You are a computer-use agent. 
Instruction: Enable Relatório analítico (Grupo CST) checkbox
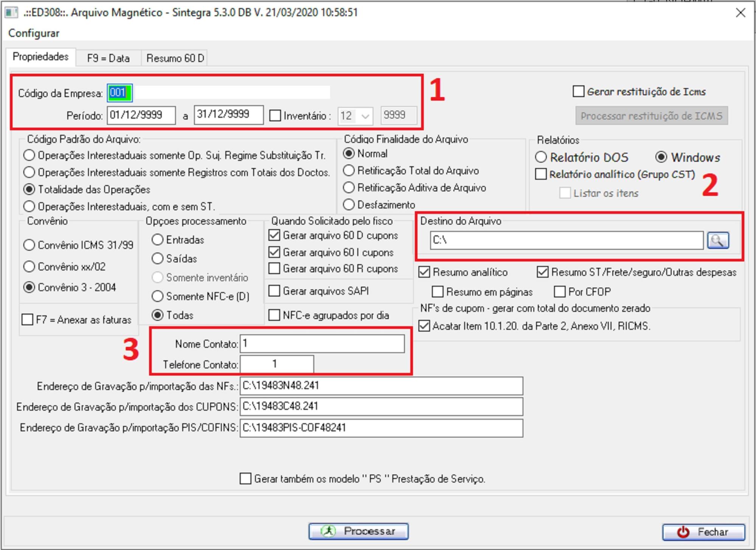(x=541, y=175)
